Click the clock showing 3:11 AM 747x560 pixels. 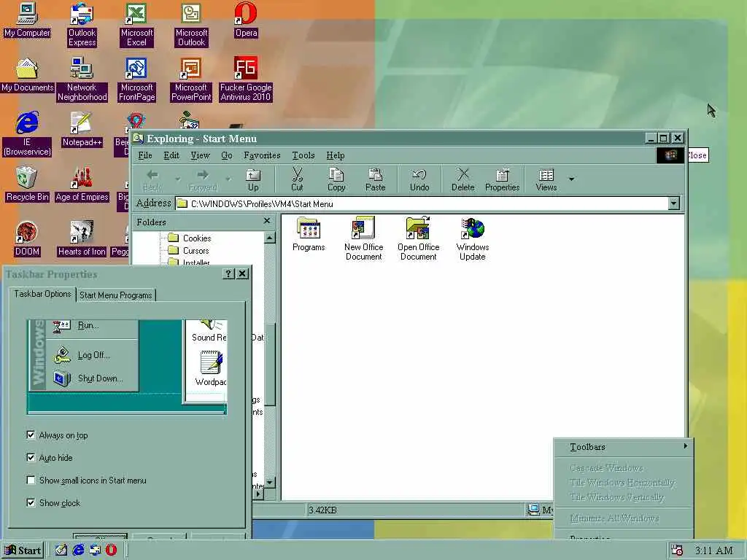click(713, 551)
